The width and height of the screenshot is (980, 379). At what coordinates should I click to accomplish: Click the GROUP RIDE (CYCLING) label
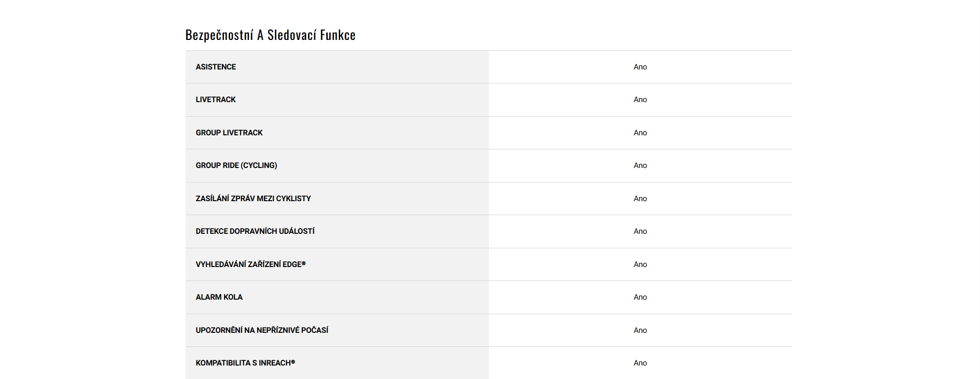[x=236, y=165]
